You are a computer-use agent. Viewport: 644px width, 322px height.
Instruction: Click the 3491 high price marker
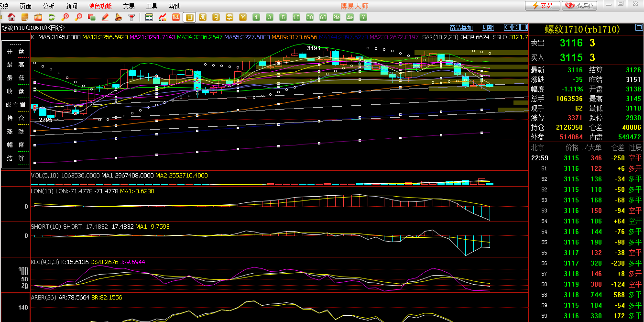pyautogui.click(x=314, y=48)
